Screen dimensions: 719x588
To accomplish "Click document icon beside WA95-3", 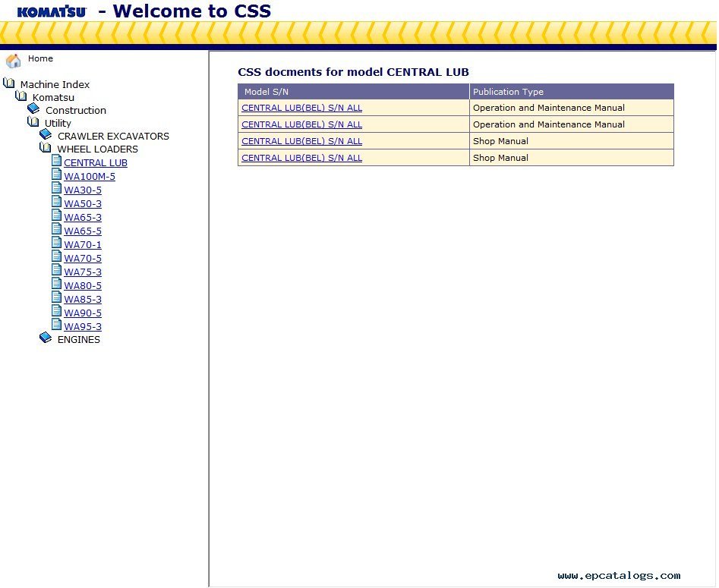I will pyautogui.click(x=56, y=325).
